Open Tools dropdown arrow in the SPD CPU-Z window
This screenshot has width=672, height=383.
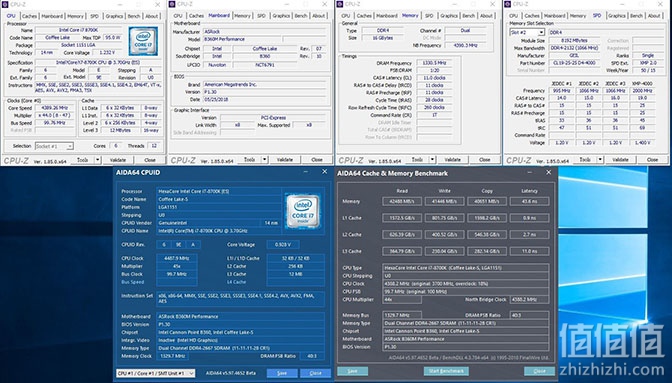[600, 160]
